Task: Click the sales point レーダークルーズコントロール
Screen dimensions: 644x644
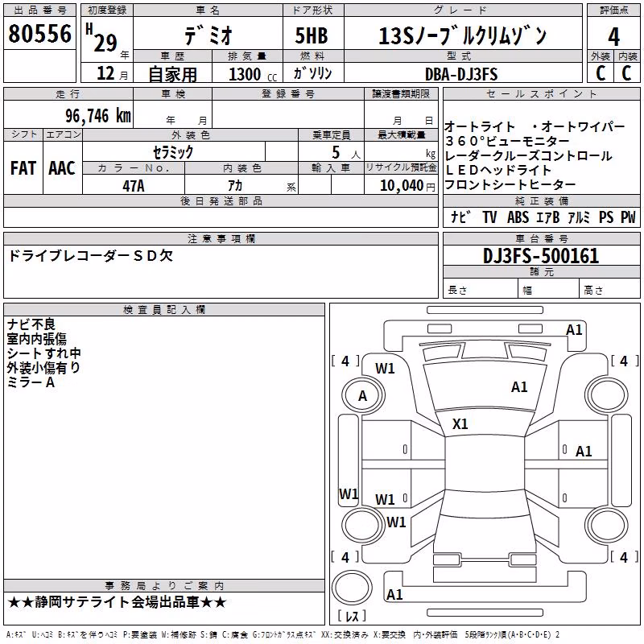Action: pyautogui.click(x=529, y=155)
